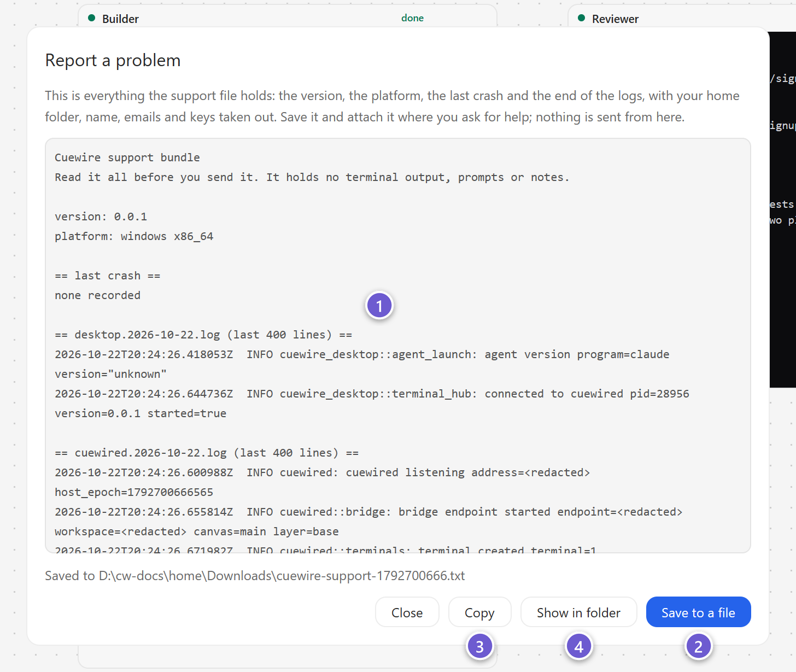
Task: Click the 'version="unknown"' log line
Action: coord(111,374)
